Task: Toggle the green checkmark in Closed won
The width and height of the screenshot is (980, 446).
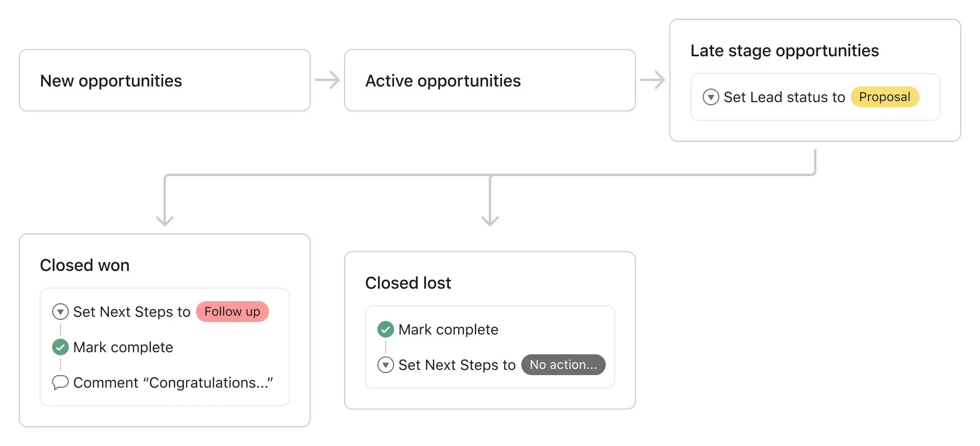Action: click(60, 347)
